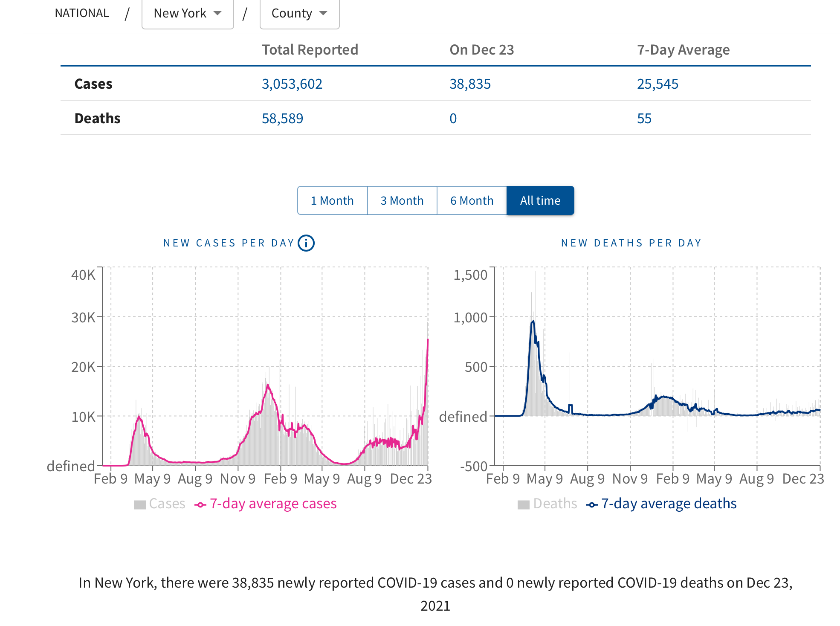The width and height of the screenshot is (840, 626).
Task: Select the All time range
Action: 540,200
